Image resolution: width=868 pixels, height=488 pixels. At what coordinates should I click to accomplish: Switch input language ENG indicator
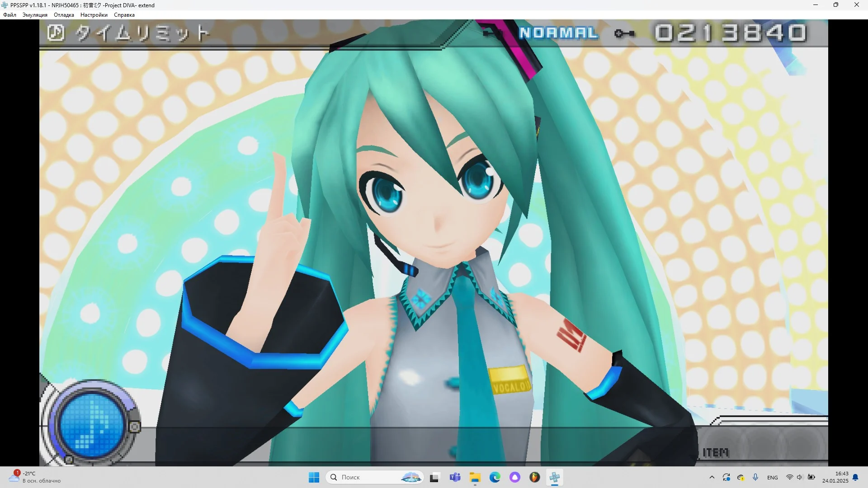773,478
